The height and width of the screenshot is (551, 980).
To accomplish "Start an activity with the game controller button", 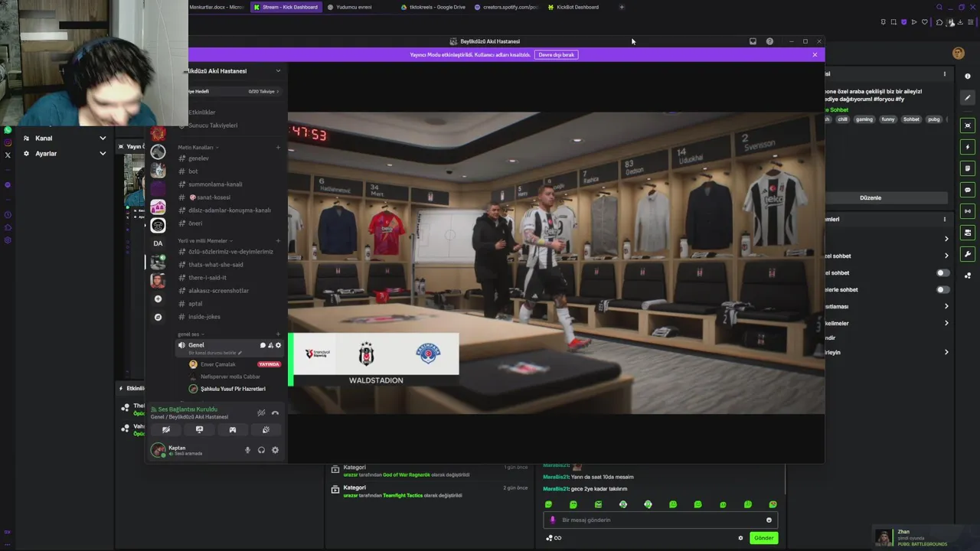I will (233, 429).
